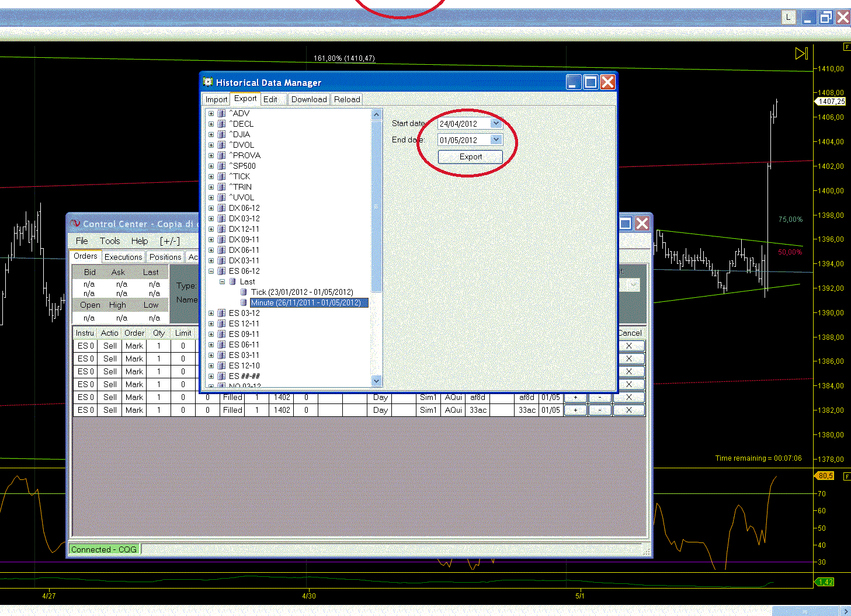Screen dimensions: 851x616
Task: Click the Export button
Action: click(470, 156)
